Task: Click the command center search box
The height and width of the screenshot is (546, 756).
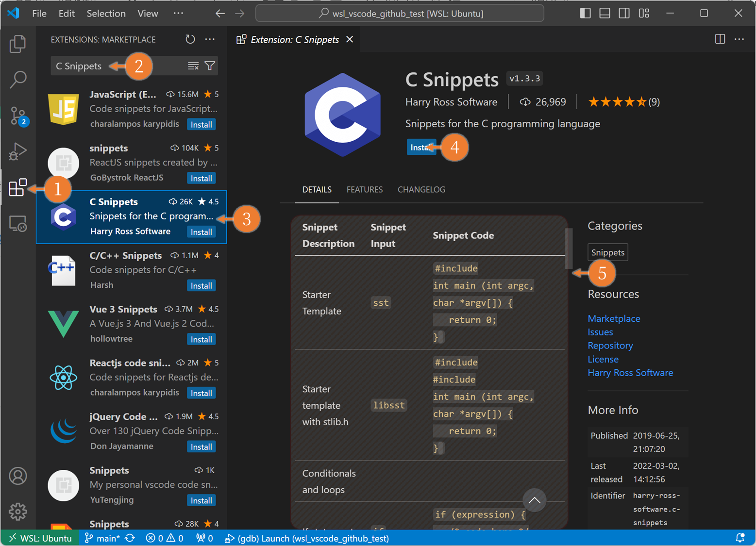Action: click(x=400, y=14)
